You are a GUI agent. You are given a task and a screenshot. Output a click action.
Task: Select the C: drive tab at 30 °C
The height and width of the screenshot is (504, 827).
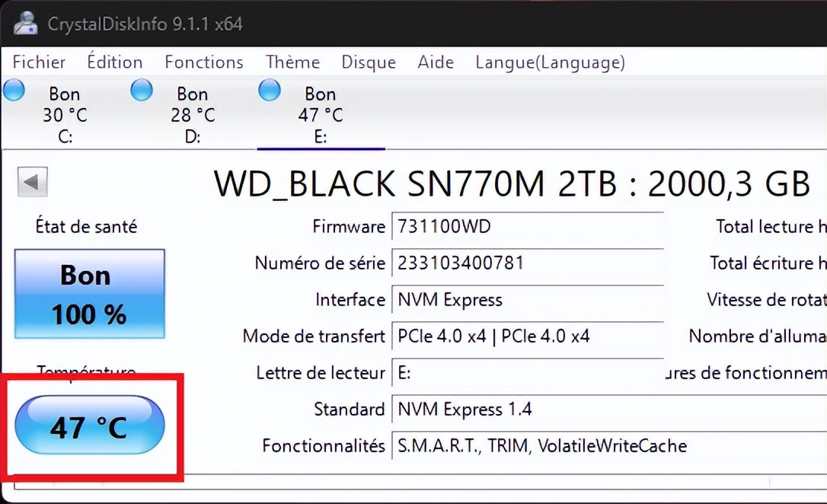[x=65, y=115]
